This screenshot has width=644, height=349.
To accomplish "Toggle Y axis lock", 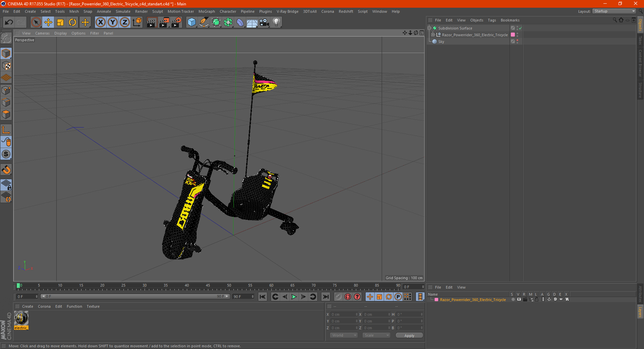I will 112,22.
